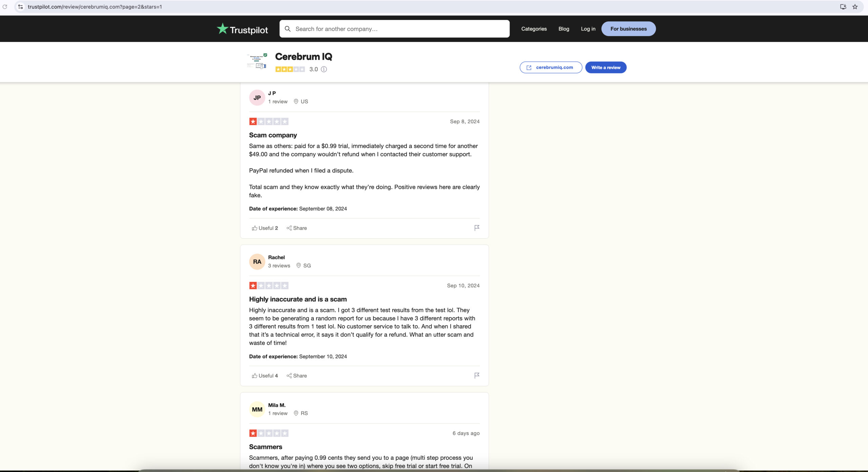Click the RS location on Mila M.'s review

point(301,413)
